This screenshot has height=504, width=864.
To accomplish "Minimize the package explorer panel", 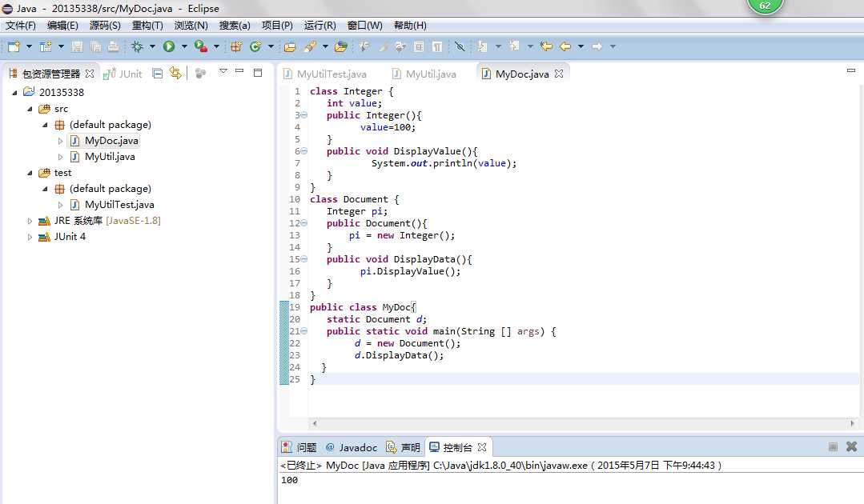I will [239, 71].
